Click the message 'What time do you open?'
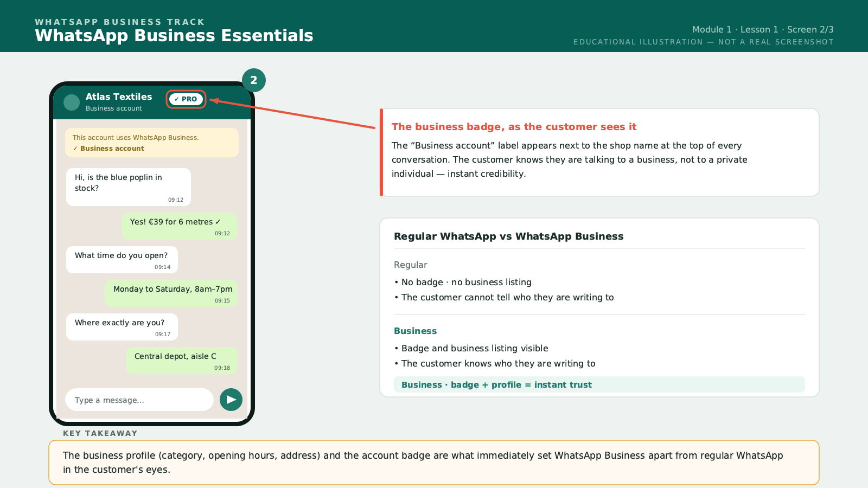The image size is (868, 488). [122, 260]
